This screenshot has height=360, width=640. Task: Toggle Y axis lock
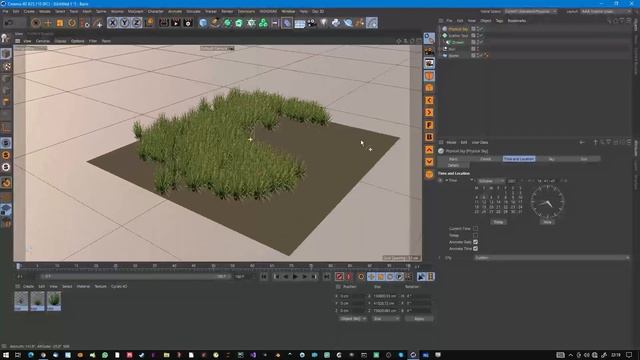[x=124, y=23]
